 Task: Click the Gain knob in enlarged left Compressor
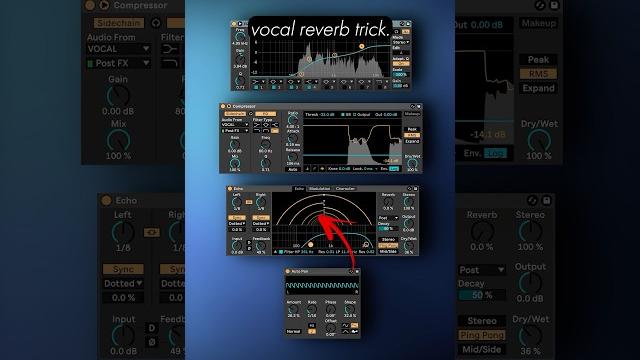[x=118, y=96]
